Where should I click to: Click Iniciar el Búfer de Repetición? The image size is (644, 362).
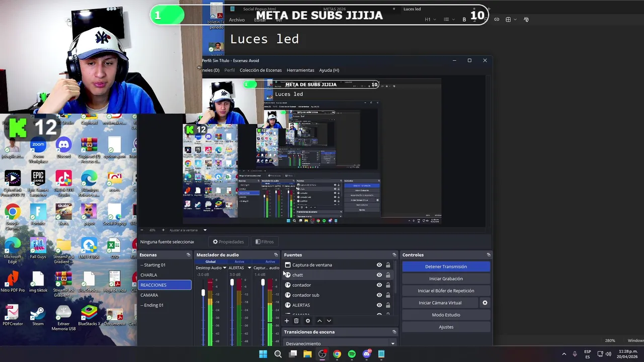[x=446, y=291]
